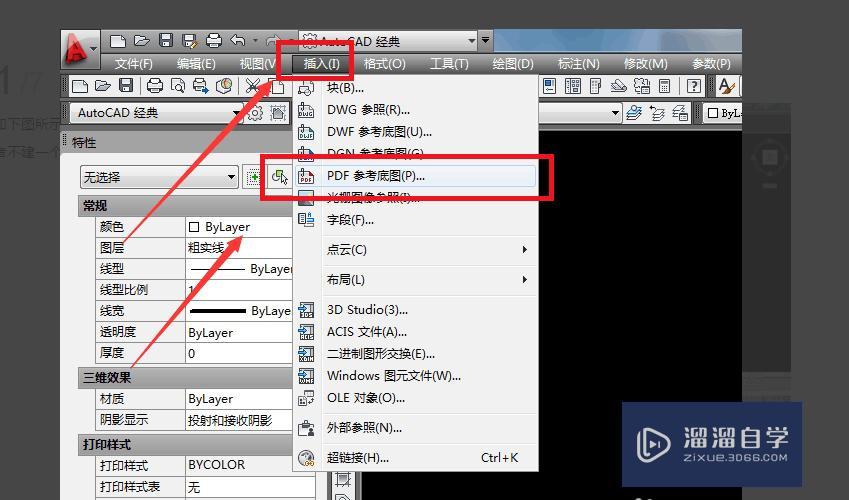Click the Layer Previous icon

pos(657,113)
